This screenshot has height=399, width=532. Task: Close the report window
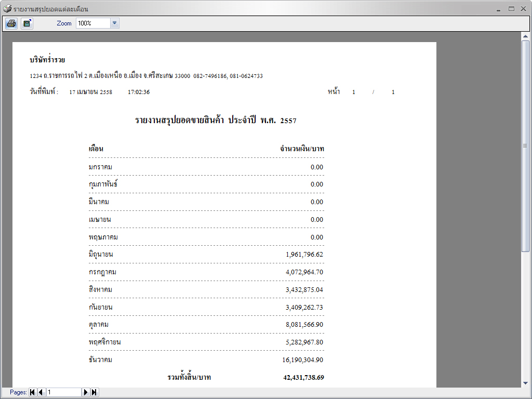coord(524,9)
